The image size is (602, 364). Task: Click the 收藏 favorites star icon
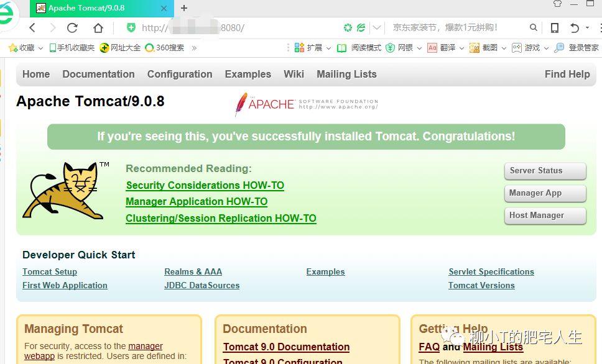click(12, 48)
